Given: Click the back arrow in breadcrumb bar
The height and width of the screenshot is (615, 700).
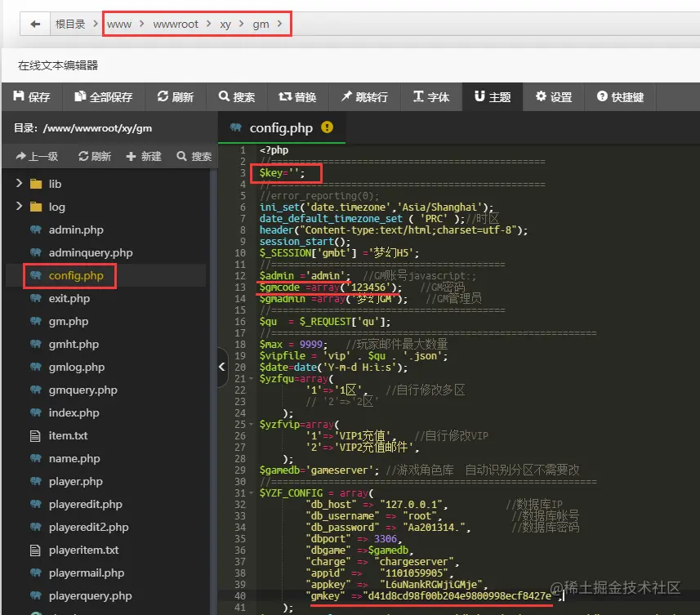Looking at the screenshot, I should coord(35,25).
